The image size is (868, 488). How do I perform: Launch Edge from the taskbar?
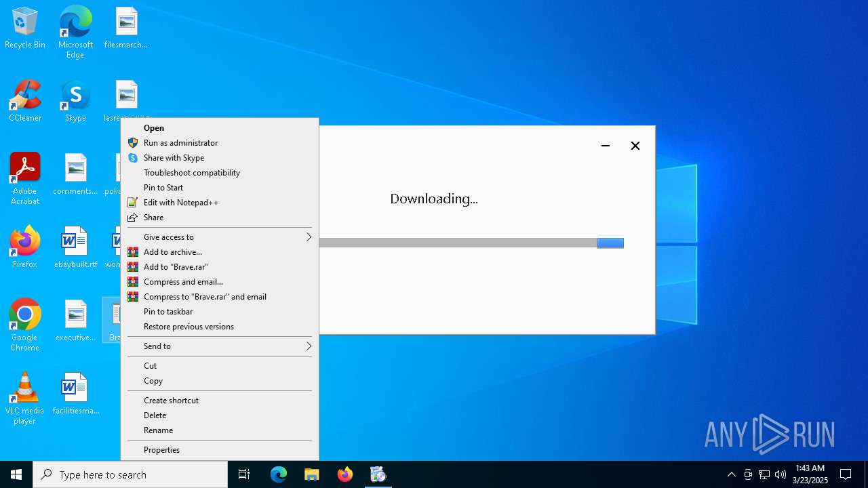pyautogui.click(x=279, y=474)
